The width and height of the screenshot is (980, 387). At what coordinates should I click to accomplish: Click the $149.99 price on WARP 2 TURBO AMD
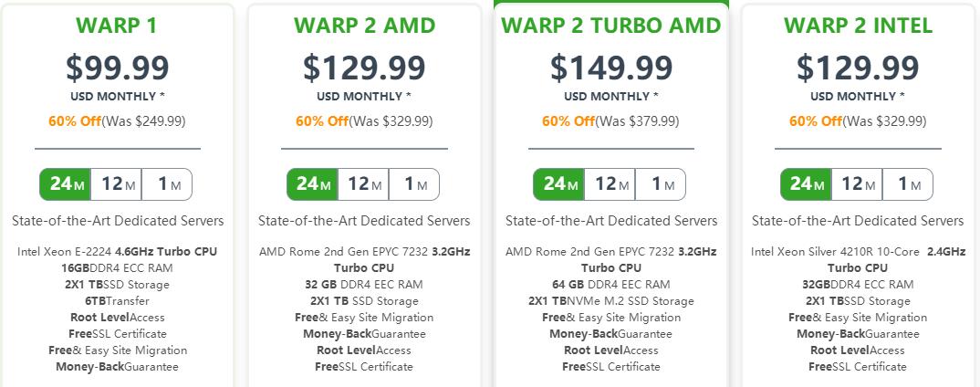pos(611,68)
